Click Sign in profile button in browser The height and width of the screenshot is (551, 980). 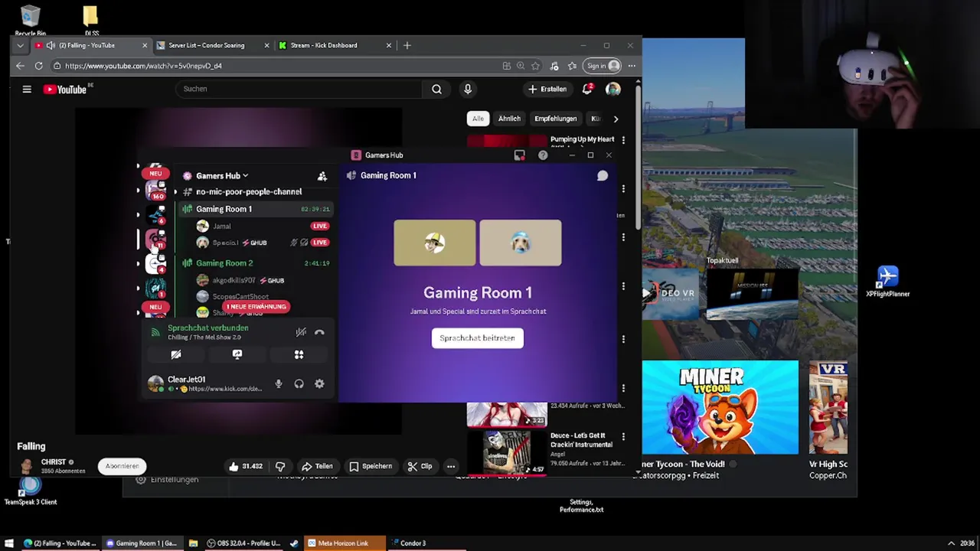(602, 66)
